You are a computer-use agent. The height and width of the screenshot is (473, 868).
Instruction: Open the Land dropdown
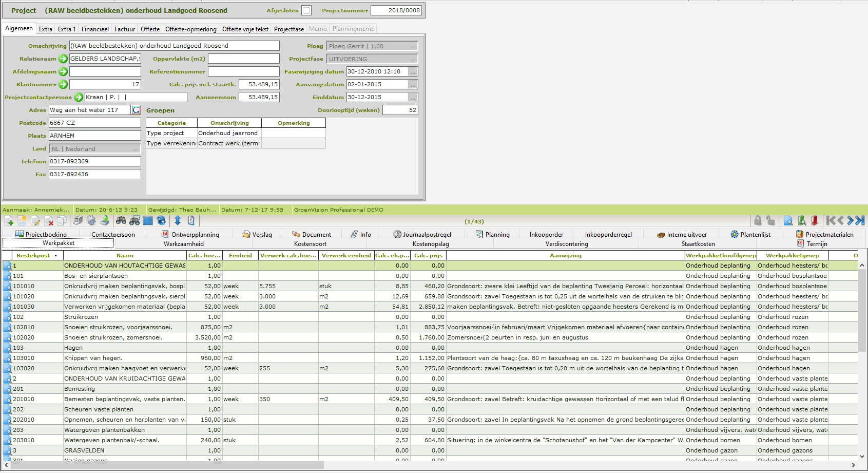tap(95, 148)
